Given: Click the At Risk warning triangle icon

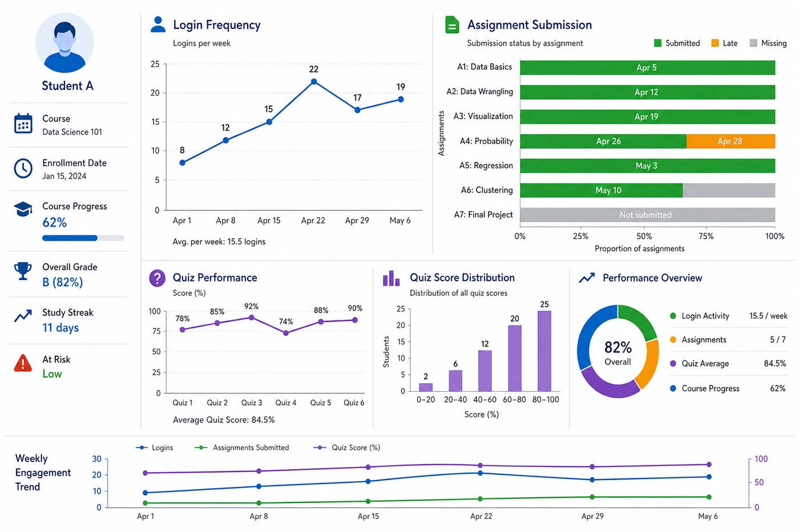Looking at the screenshot, I should click(x=23, y=363).
